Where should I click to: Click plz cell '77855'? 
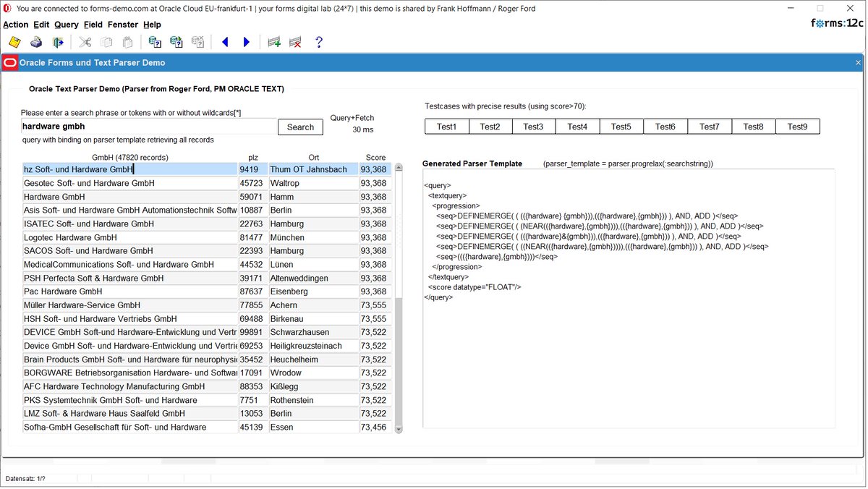click(252, 305)
